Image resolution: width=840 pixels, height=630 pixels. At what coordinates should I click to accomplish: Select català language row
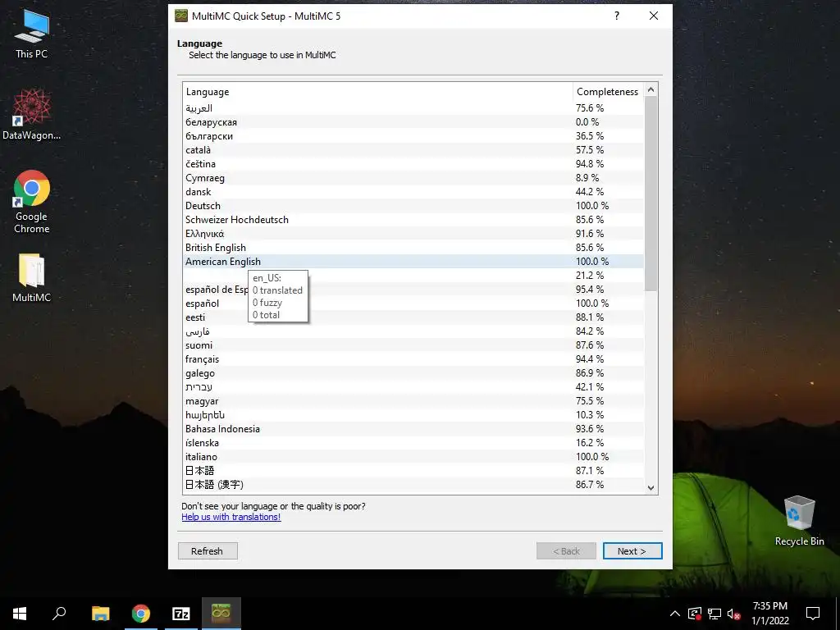[x=413, y=150]
